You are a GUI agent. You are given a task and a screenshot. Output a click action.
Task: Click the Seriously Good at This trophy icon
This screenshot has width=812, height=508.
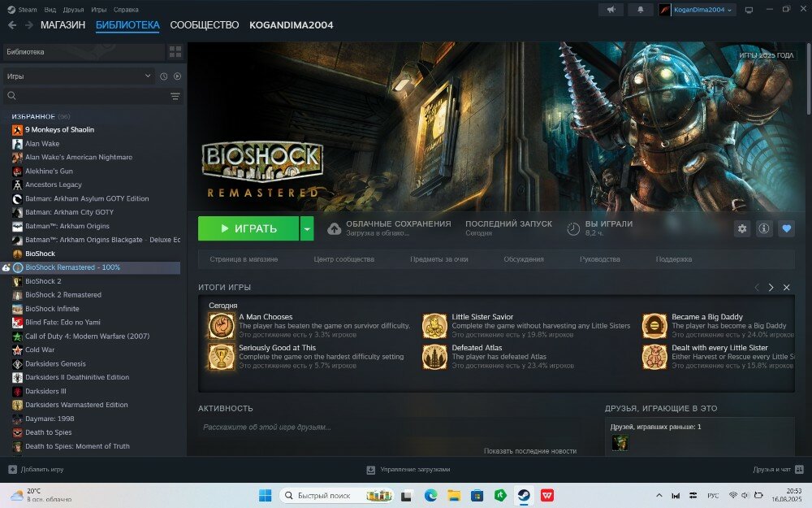(x=222, y=357)
